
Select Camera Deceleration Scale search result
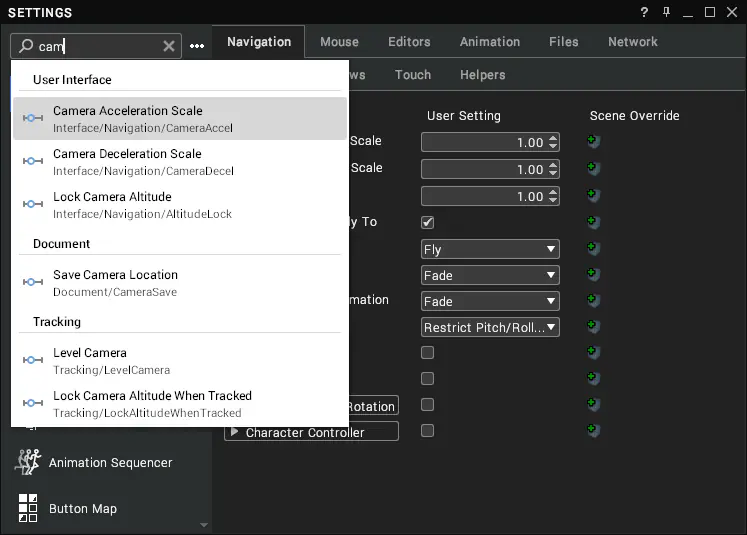(x=180, y=162)
